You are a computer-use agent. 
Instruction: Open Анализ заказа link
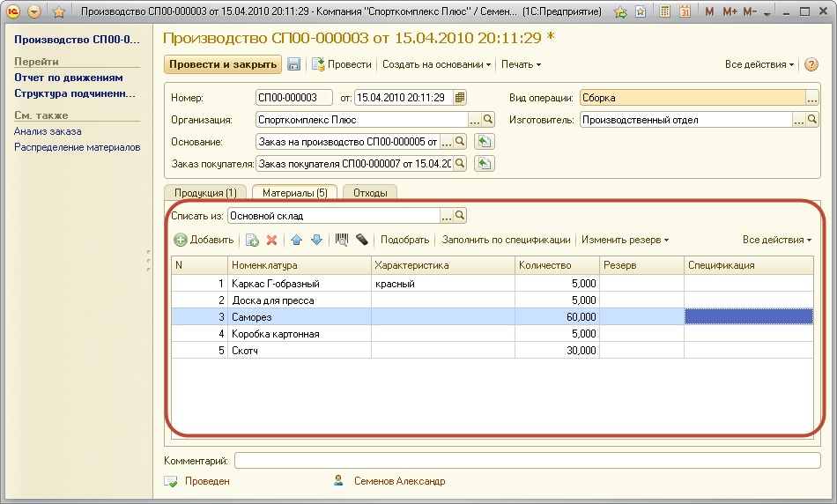point(48,131)
